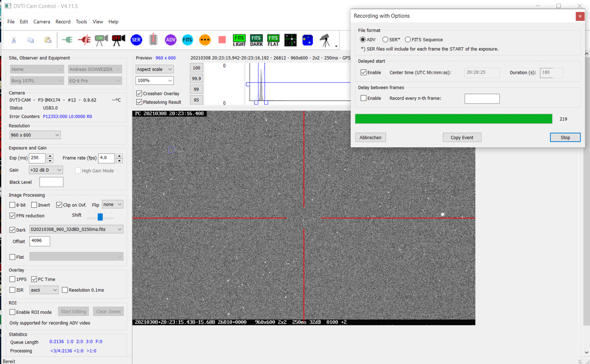Click the purple ADV record icon
Viewport: 590px width, 364px height.
[x=171, y=40]
